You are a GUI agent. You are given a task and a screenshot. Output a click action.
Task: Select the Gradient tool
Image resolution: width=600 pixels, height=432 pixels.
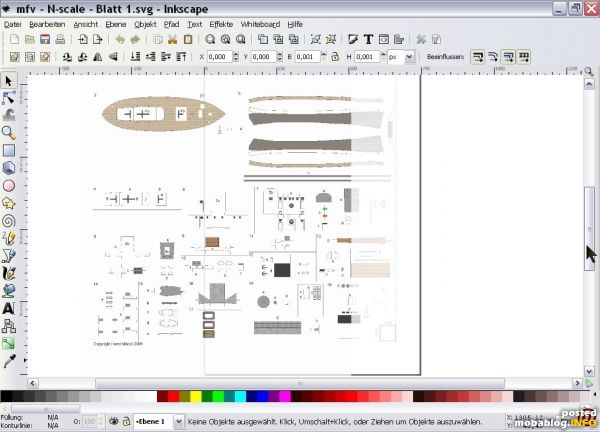[9, 344]
